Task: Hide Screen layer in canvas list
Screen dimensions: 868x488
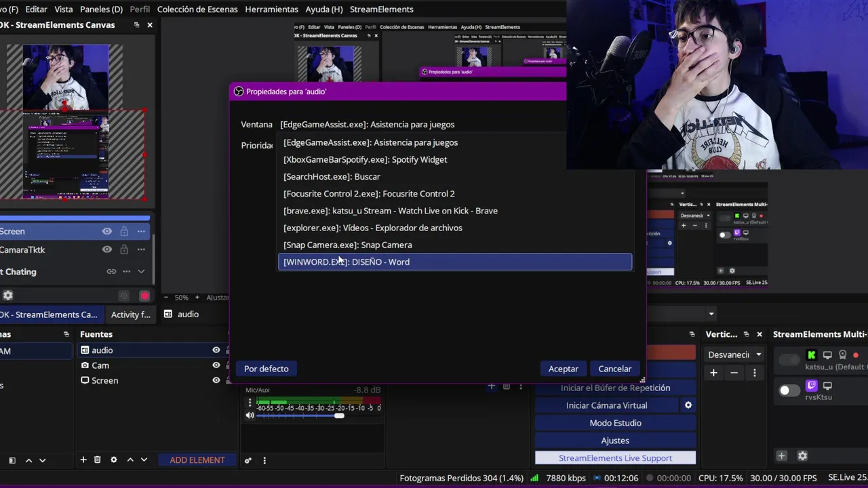Action: click(106, 231)
